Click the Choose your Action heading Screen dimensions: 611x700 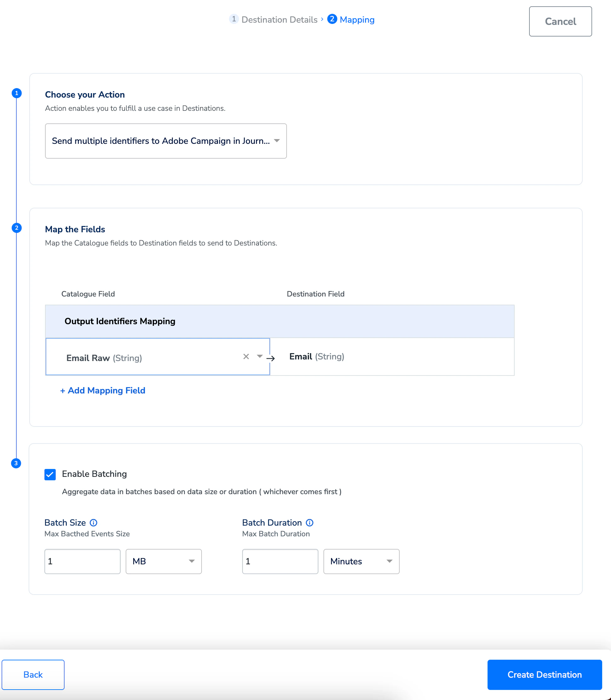click(85, 94)
